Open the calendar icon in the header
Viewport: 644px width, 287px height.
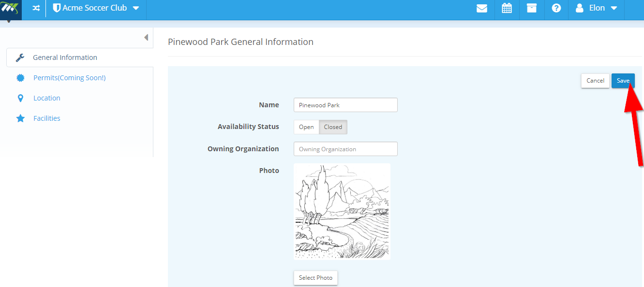point(507,8)
